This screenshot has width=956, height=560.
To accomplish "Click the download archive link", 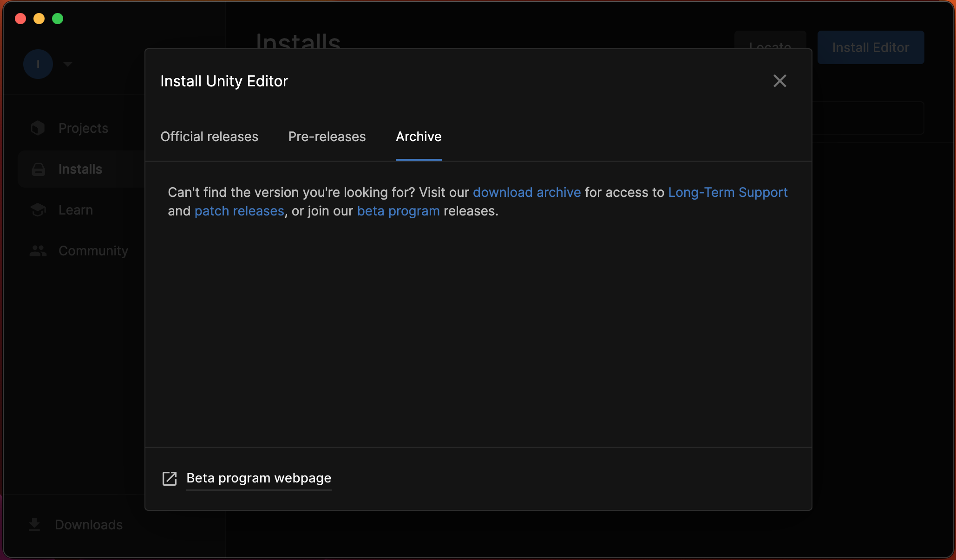I will (x=527, y=192).
